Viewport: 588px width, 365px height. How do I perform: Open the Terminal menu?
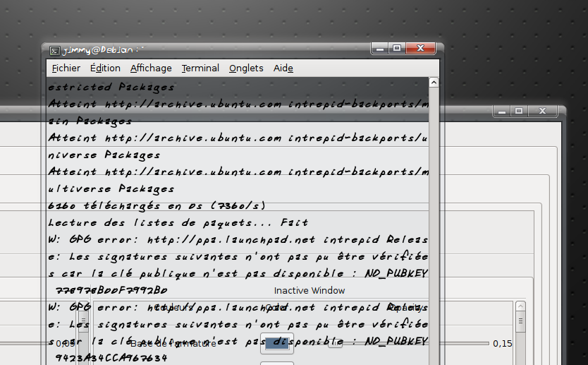(201, 68)
